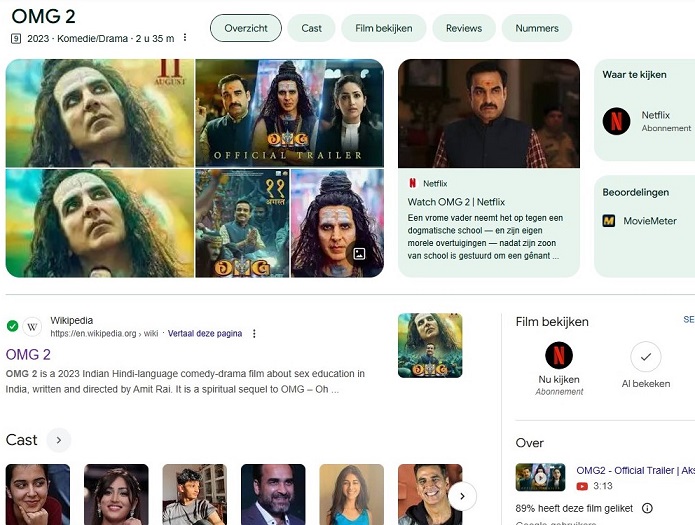The height and width of the screenshot is (525, 695).
Task: Expand the Cast section arrow
Action: [59, 440]
